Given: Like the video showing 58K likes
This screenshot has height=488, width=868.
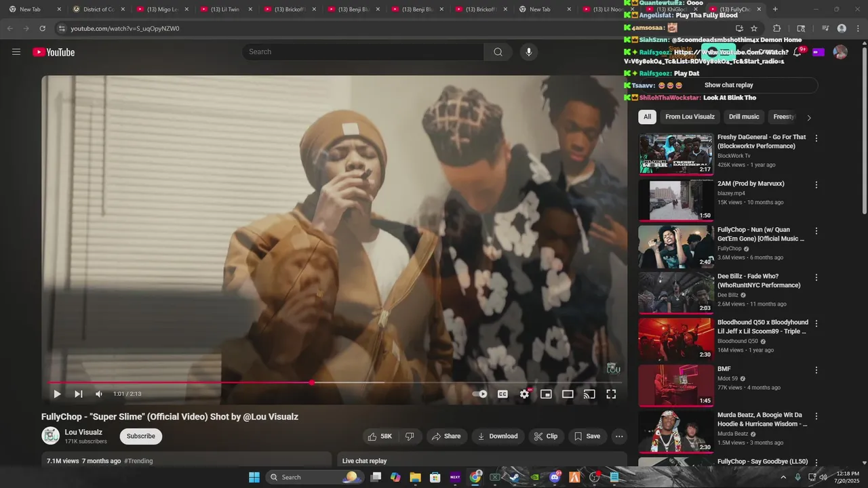Looking at the screenshot, I should [379, 436].
